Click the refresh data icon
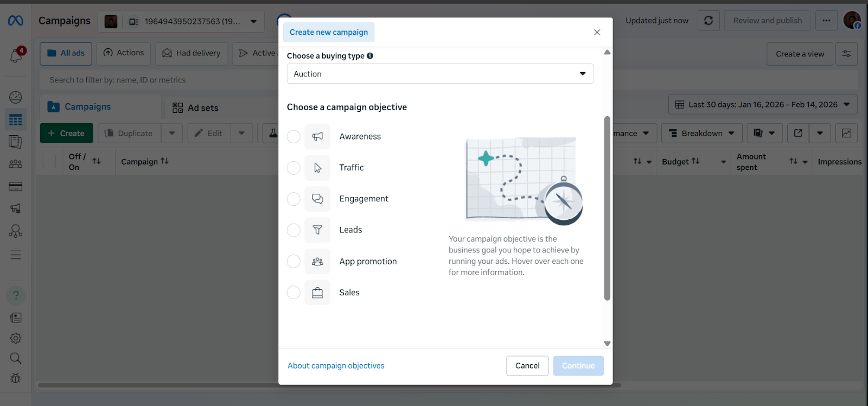 point(709,21)
